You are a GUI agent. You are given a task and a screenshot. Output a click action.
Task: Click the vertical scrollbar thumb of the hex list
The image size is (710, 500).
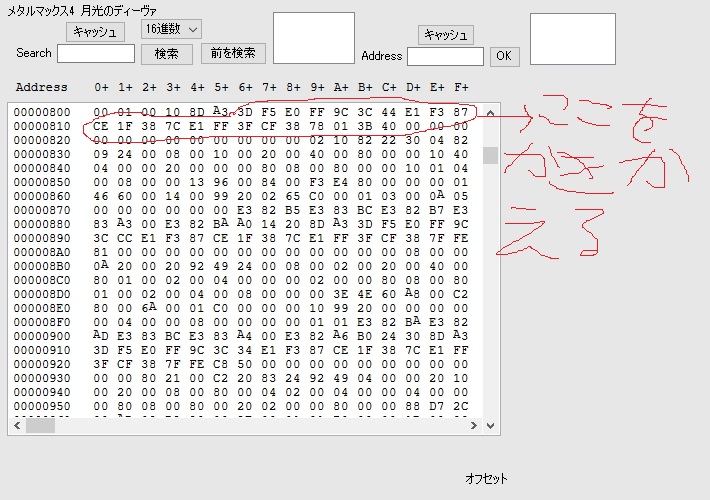click(x=490, y=155)
